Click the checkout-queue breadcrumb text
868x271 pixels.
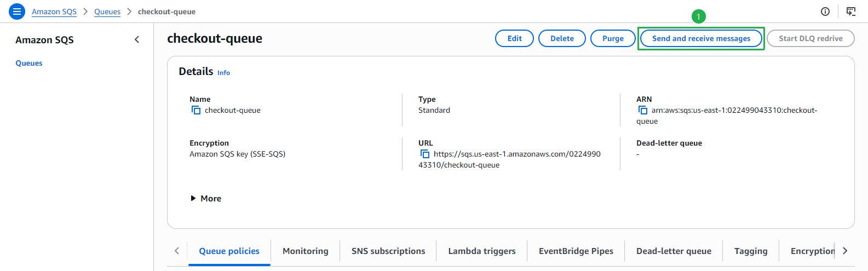click(x=166, y=11)
